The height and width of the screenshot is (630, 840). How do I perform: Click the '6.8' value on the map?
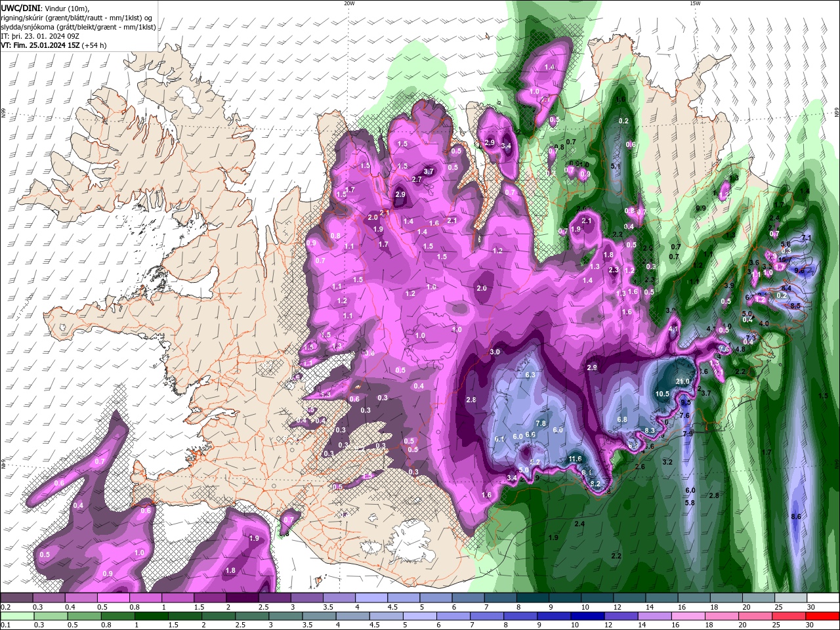coord(622,419)
